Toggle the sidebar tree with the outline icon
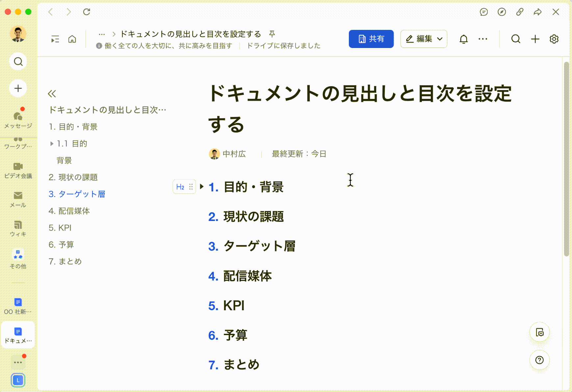This screenshot has width=572, height=392. (55, 39)
